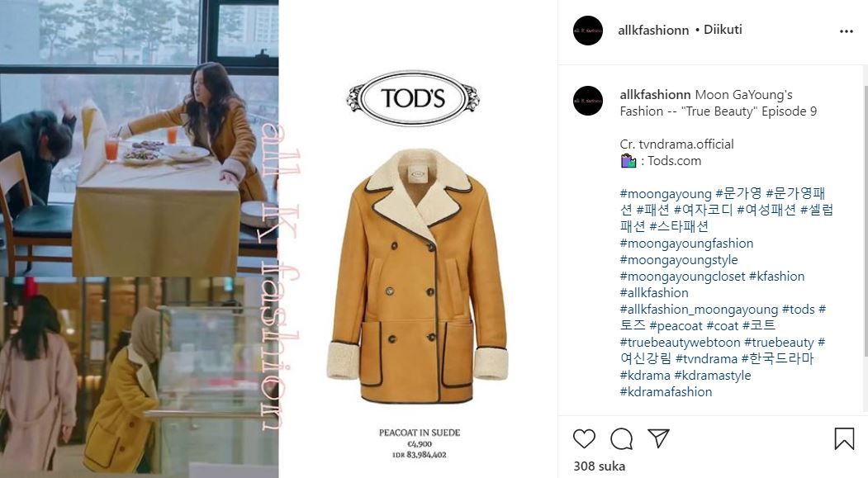Click the caption scrollbar
This screenshot has width=868, height=478.
[x=866, y=221]
